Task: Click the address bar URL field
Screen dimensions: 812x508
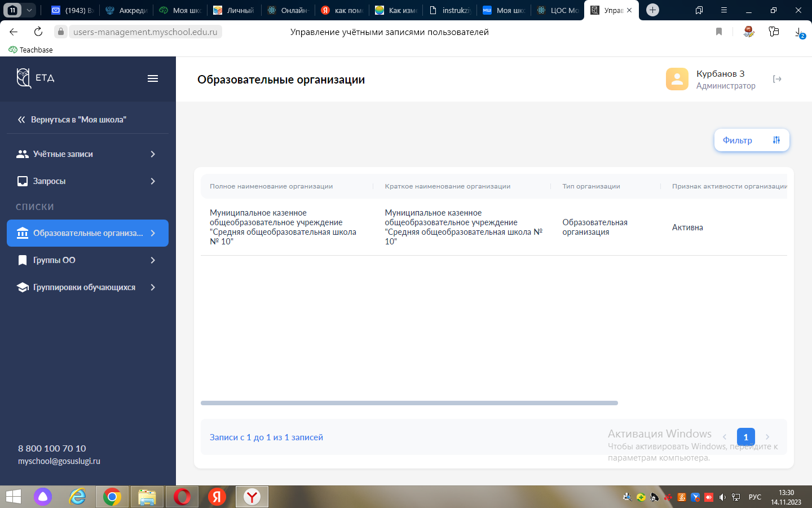Action: 145,32
